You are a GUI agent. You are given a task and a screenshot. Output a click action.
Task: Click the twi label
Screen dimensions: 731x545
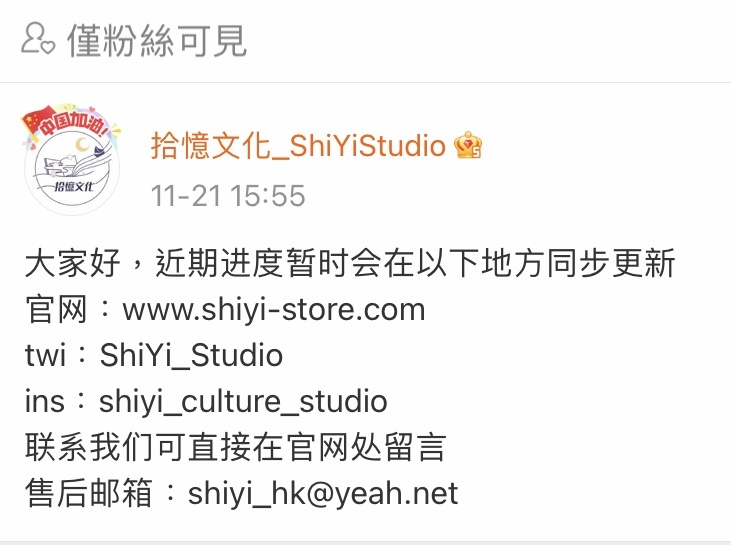[45, 355]
